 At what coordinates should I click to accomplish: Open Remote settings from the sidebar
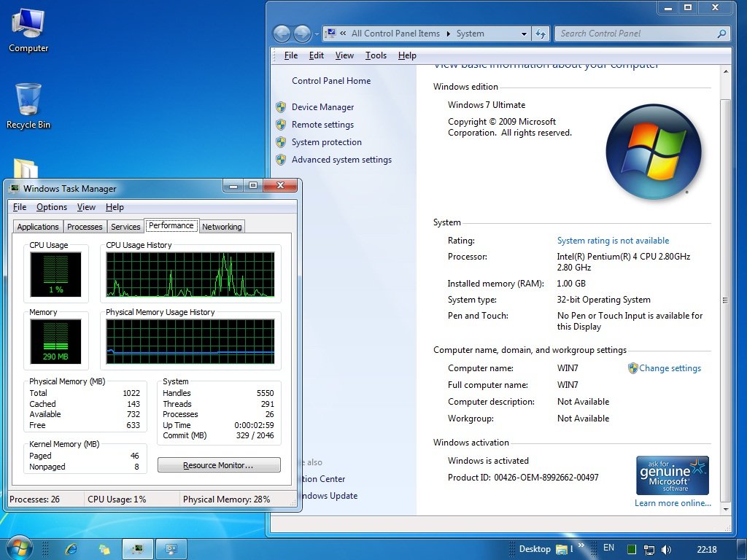point(322,124)
